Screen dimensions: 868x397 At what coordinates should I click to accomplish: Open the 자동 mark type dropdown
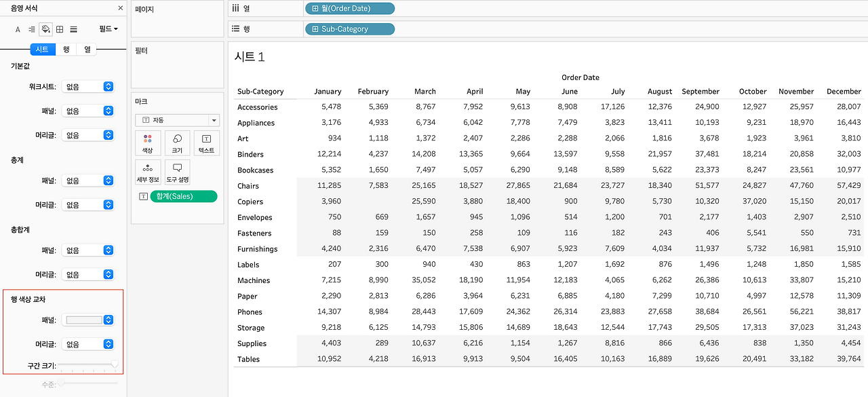click(177, 120)
